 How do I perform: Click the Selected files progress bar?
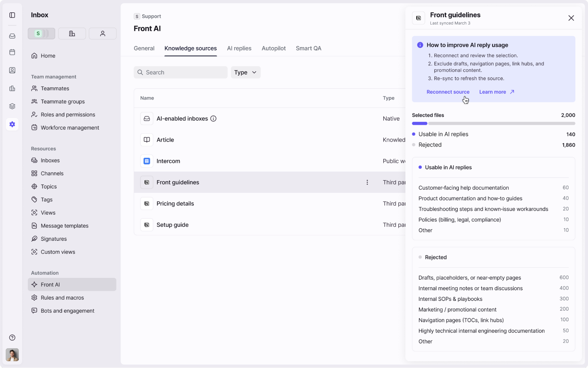click(x=493, y=123)
